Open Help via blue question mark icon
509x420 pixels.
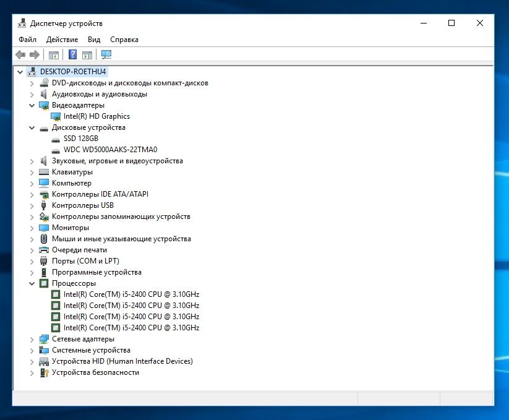pyautogui.click(x=73, y=54)
